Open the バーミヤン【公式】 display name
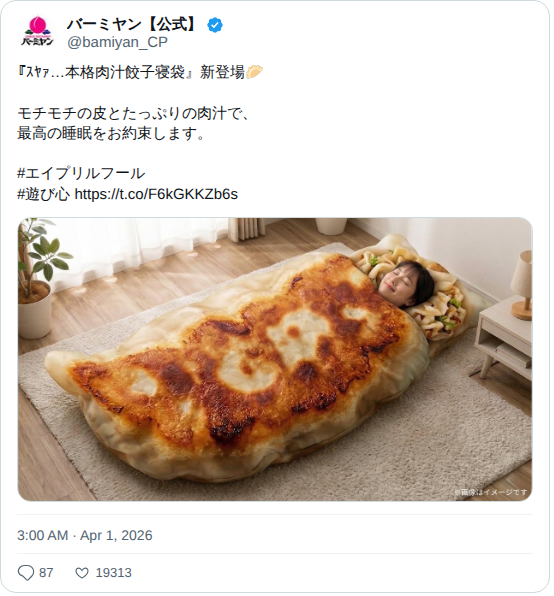Viewport: 554px width, 596px height. tap(134, 25)
